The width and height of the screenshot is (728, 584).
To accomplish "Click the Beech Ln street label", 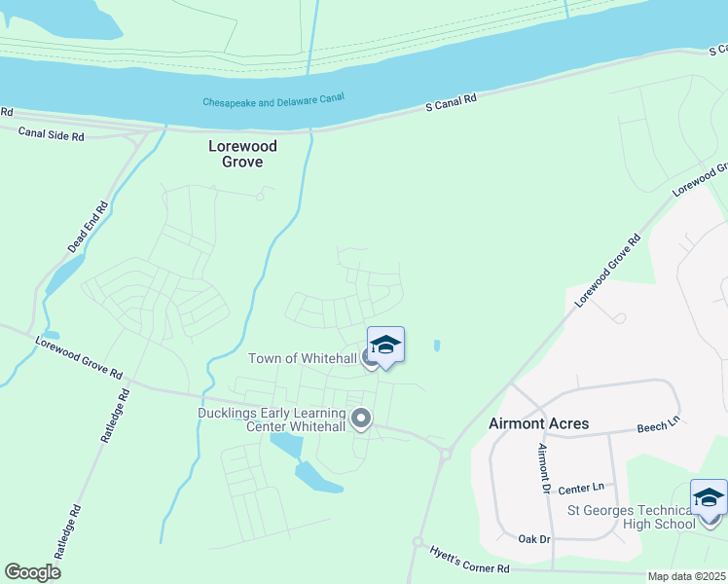I will [x=658, y=424].
